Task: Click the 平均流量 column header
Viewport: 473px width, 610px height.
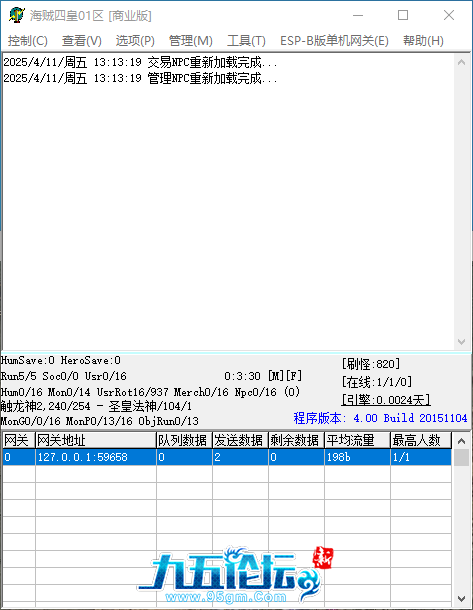Action: click(357, 440)
